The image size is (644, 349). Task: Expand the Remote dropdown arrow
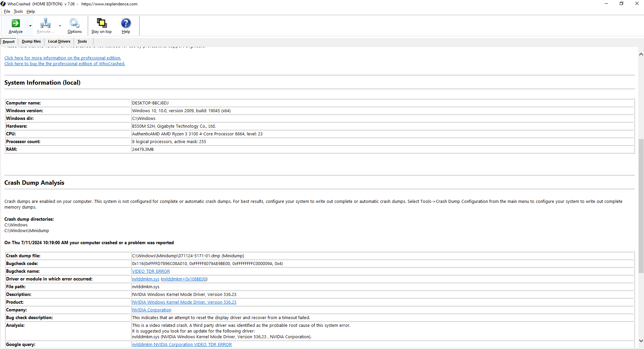60,26
